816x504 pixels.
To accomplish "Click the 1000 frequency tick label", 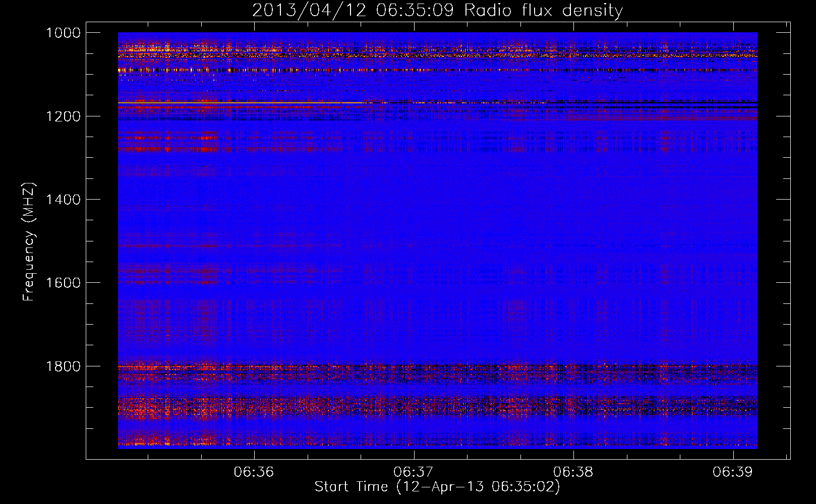I will pos(63,33).
